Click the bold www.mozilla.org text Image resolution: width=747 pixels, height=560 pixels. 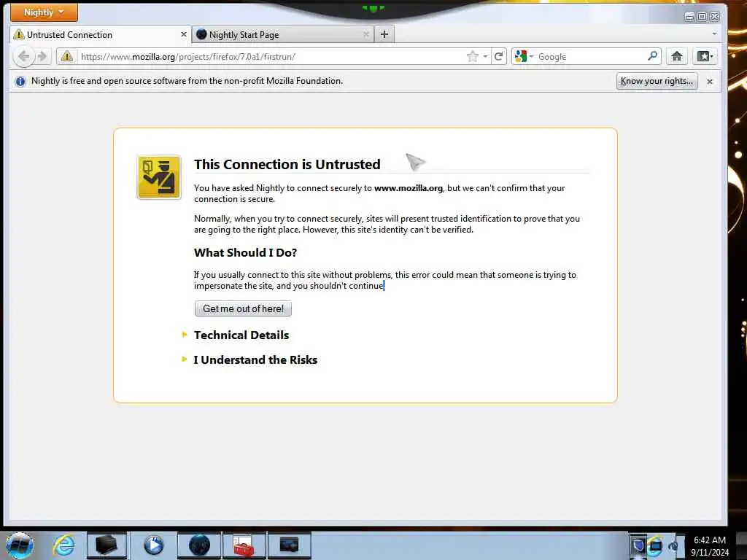409,188
